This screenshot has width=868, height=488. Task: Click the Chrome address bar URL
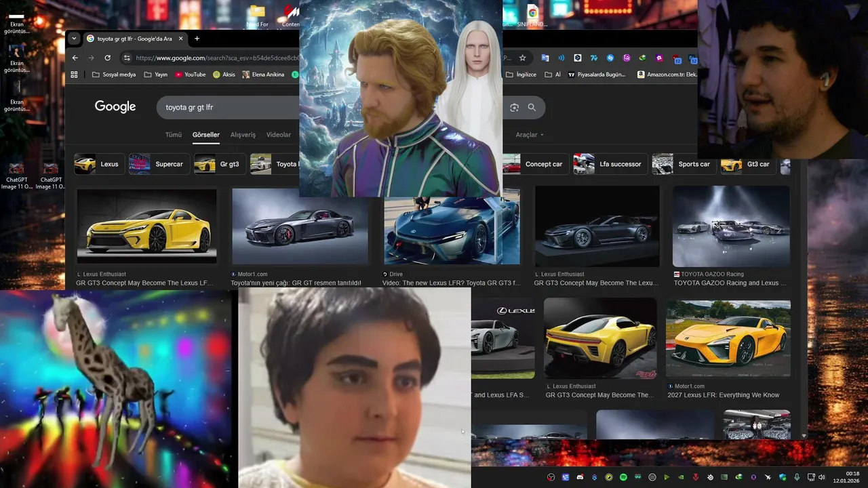(217, 58)
